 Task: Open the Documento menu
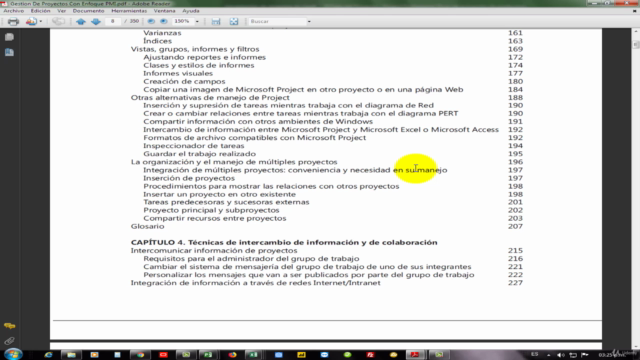(x=89, y=11)
